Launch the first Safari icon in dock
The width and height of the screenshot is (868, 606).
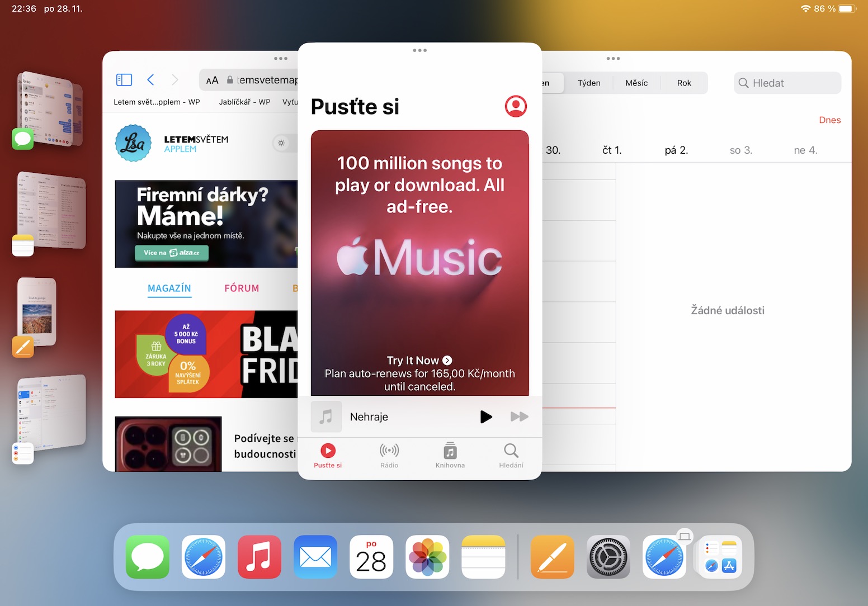point(204,557)
